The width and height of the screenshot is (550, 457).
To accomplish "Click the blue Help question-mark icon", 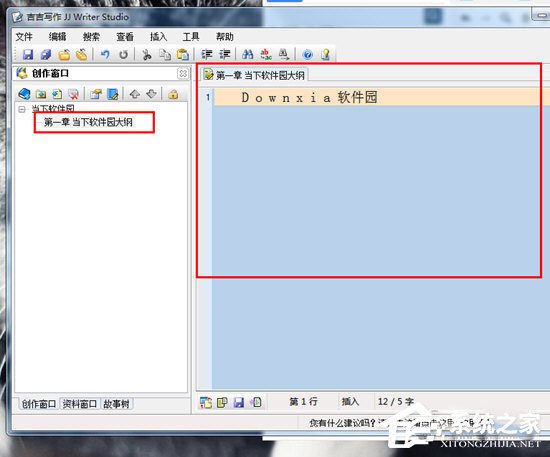I will 308,55.
